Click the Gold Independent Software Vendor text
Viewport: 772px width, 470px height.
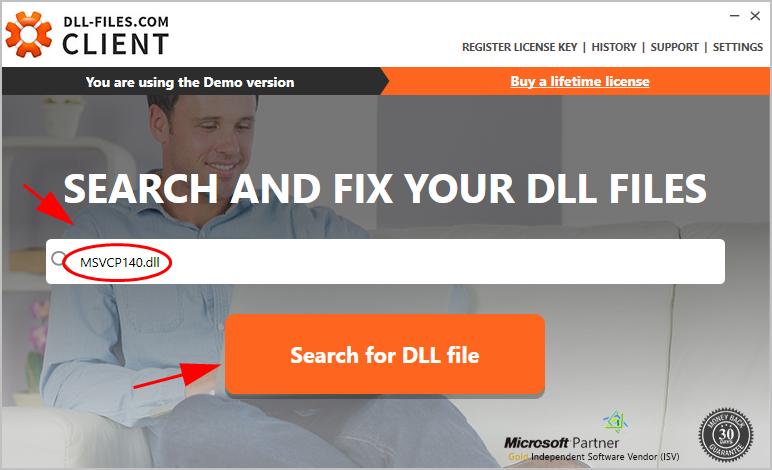pos(594,457)
